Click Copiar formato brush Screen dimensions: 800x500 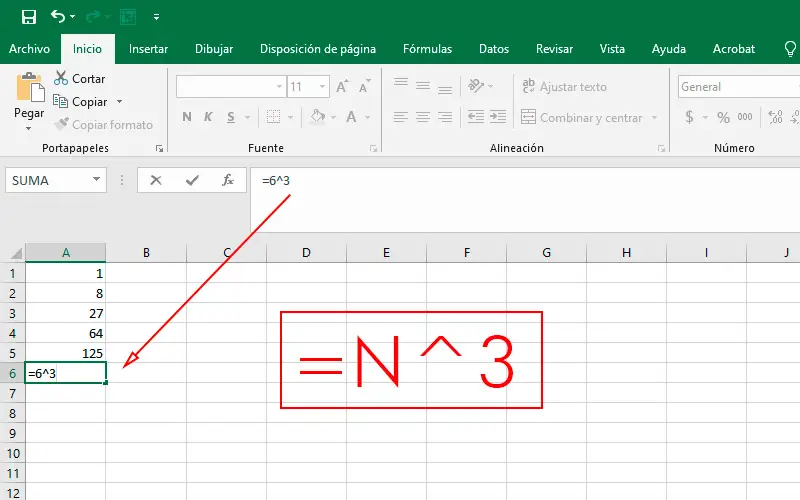tap(104, 124)
